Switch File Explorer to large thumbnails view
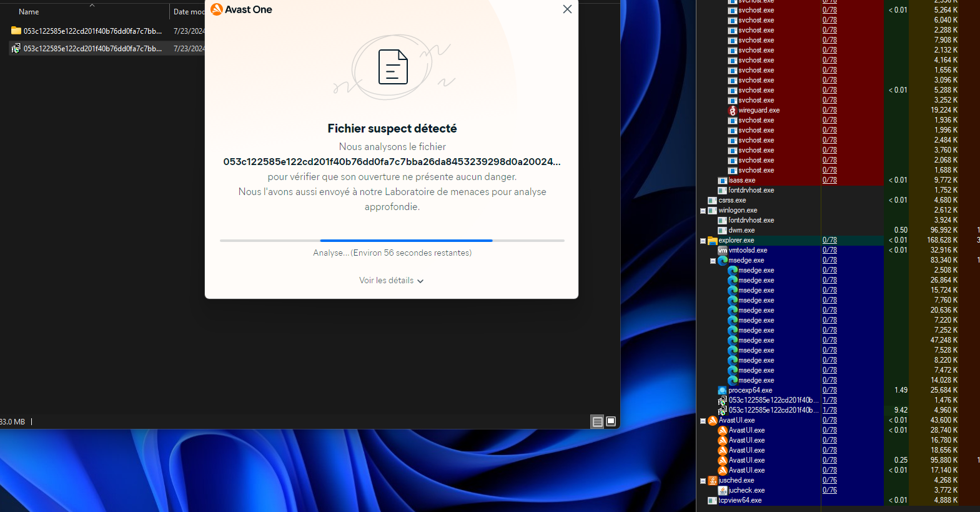The height and width of the screenshot is (512, 980). pos(611,421)
